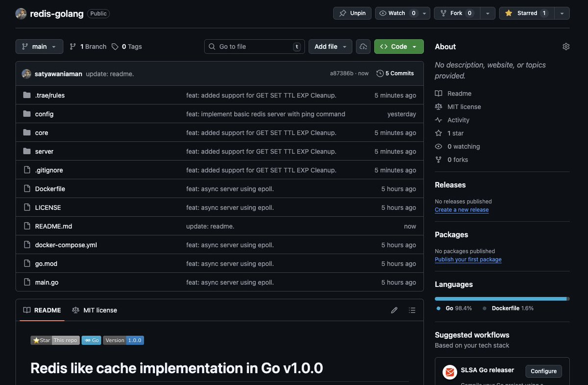Open the green Code dropdown
The image size is (588, 385).
click(x=399, y=47)
